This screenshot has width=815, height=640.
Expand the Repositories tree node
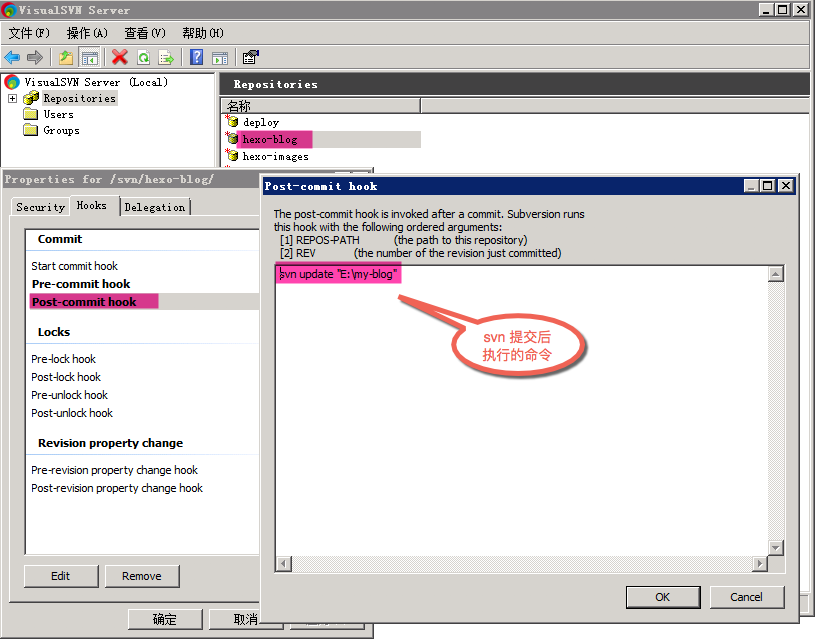tap(12, 98)
